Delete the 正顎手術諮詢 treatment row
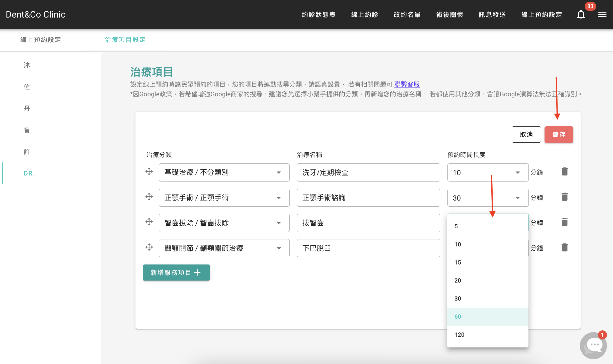Screen dimensions: 613x364 pyautogui.click(x=565, y=197)
